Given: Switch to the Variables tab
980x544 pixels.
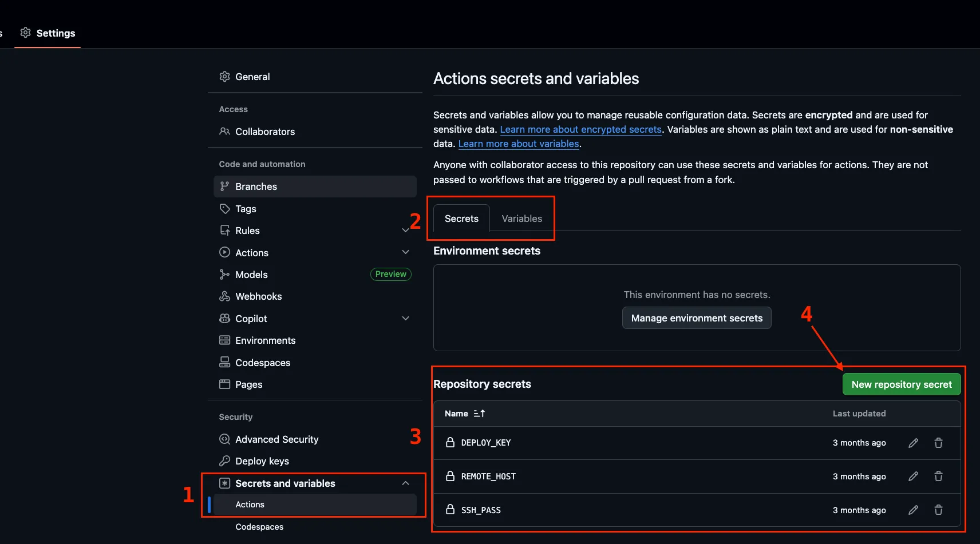Looking at the screenshot, I should coord(521,219).
